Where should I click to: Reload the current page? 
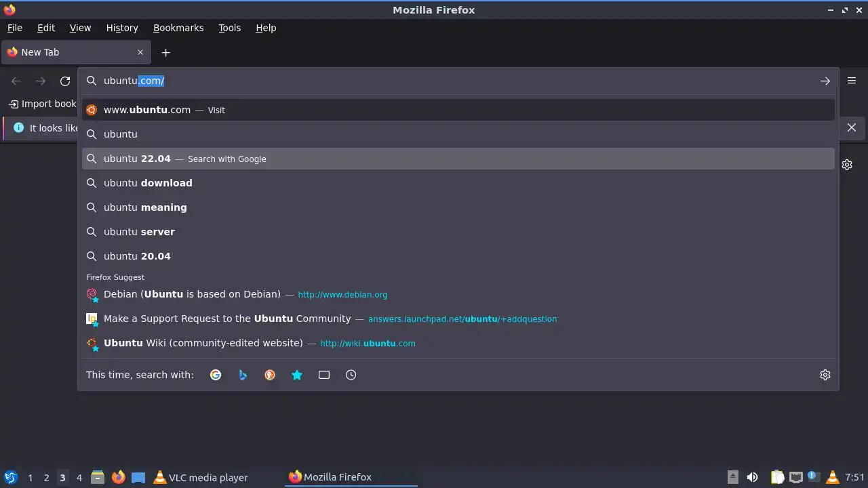point(65,81)
